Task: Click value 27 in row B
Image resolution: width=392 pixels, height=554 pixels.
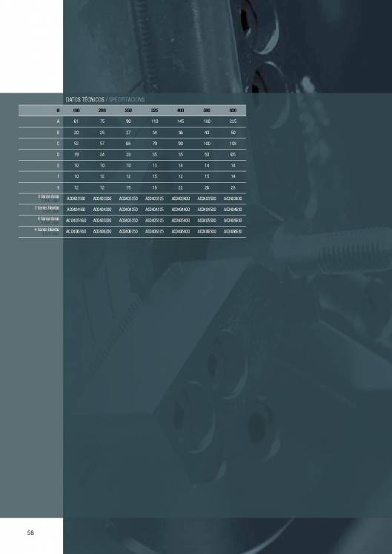Action: tap(128, 133)
